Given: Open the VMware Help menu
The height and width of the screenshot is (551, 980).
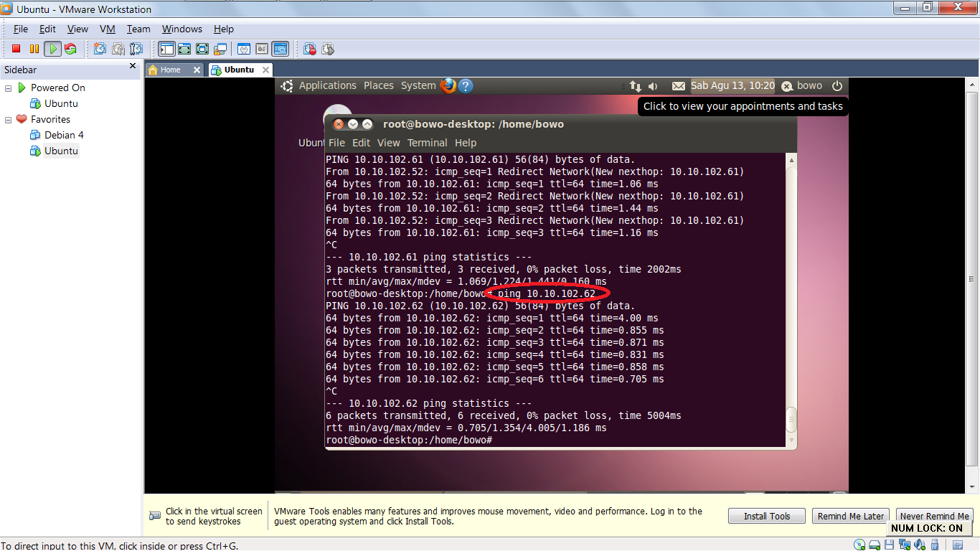Looking at the screenshot, I should pyautogui.click(x=224, y=29).
